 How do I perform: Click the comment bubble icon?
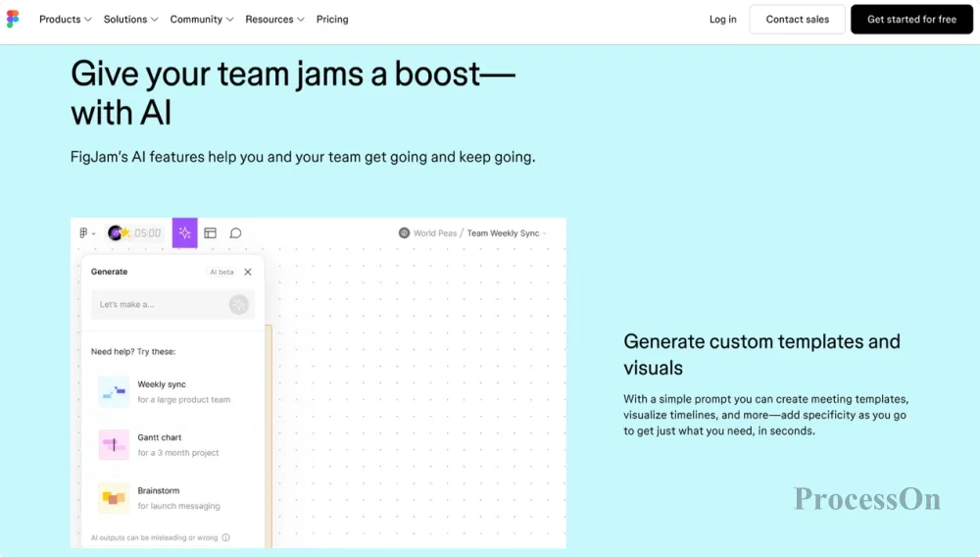[x=235, y=233]
